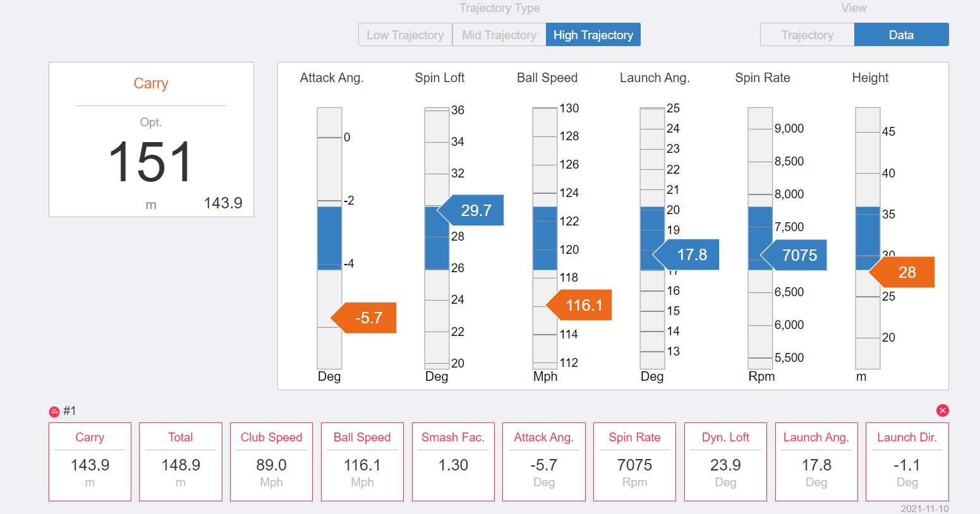Remove shot #1 with red close icon
The height and width of the screenshot is (514, 980).
pyautogui.click(x=942, y=410)
